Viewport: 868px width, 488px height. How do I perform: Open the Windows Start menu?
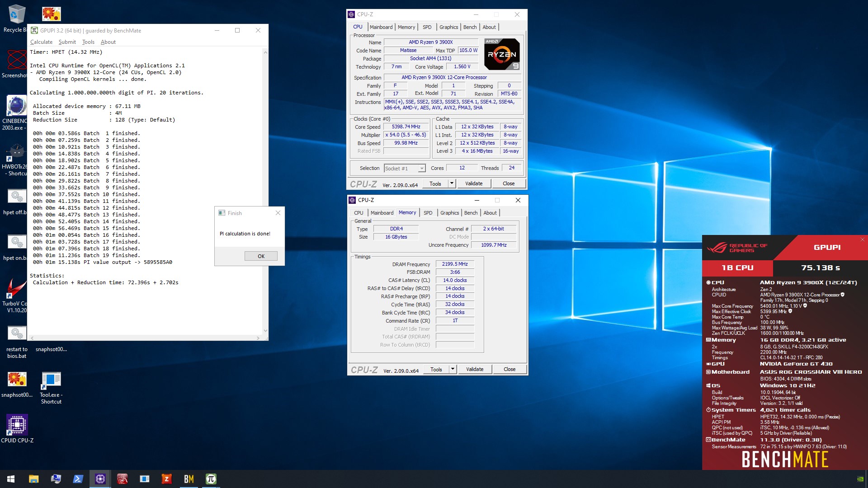tap(11, 479)
